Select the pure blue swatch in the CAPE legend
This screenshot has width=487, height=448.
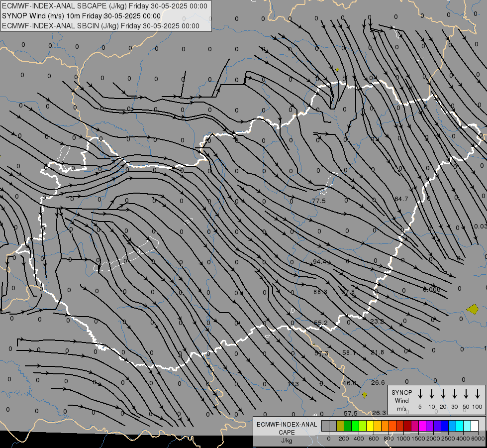pyautogui.click(x=445, y=426)
